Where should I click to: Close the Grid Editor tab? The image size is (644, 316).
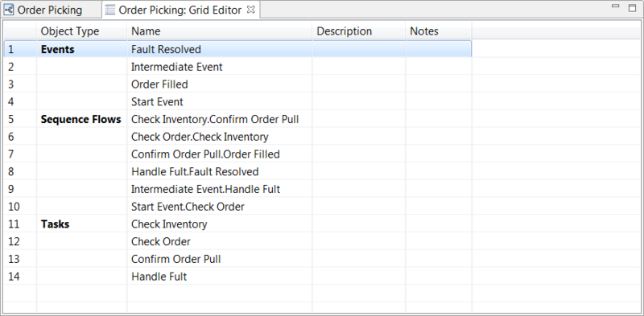tap(251, 10)
